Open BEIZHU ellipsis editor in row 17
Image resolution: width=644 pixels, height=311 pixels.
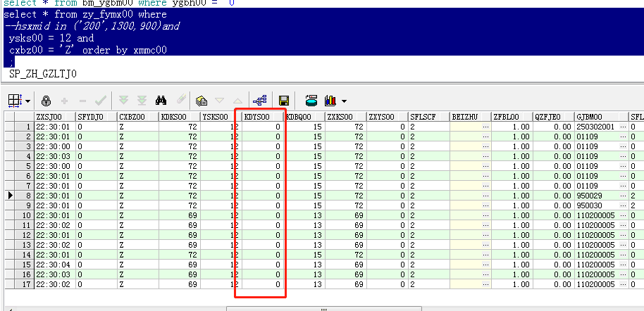486,284
